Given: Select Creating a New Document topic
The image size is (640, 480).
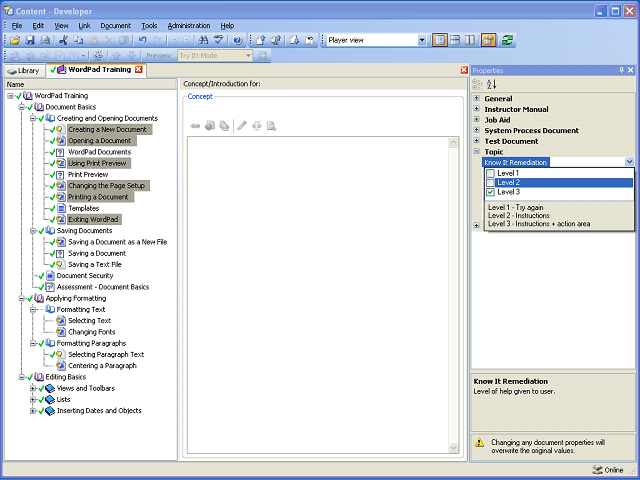Looking at the screenshot, I should (107, 129).
